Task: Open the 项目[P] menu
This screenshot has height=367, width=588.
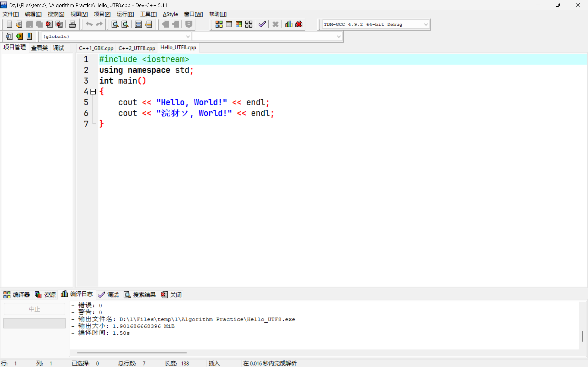Action: pos(102,14)
